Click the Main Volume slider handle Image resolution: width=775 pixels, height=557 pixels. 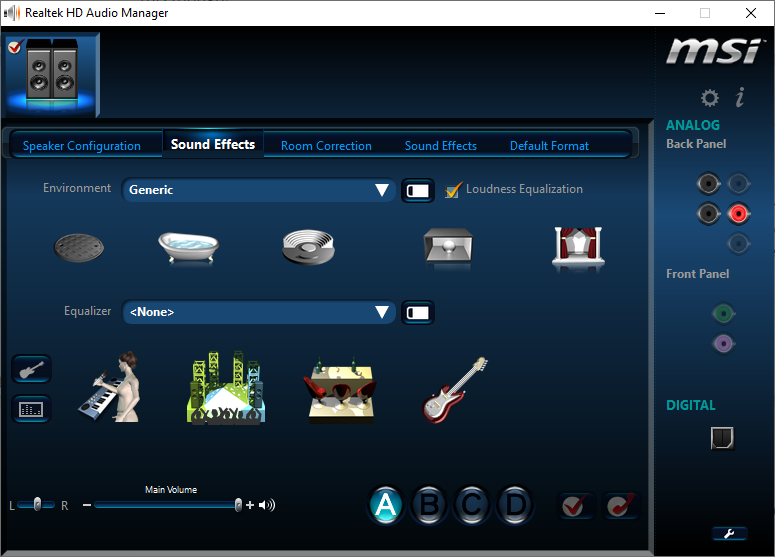point(238,505)
